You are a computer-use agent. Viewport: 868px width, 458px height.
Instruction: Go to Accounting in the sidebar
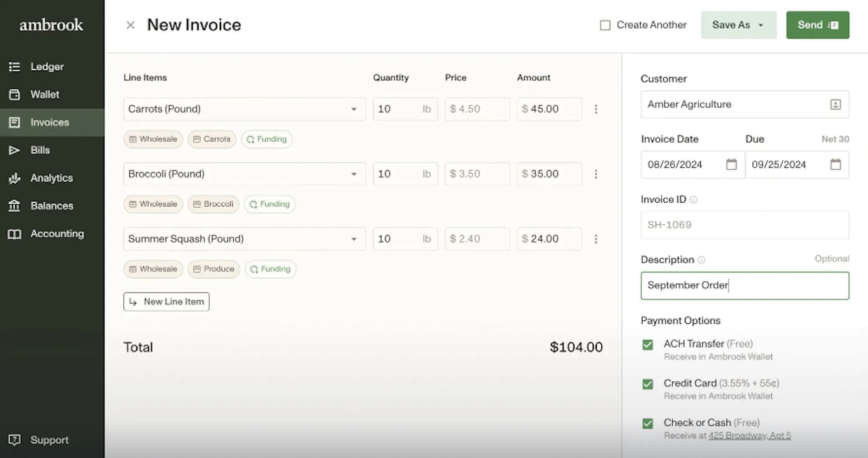coord(52,234)
